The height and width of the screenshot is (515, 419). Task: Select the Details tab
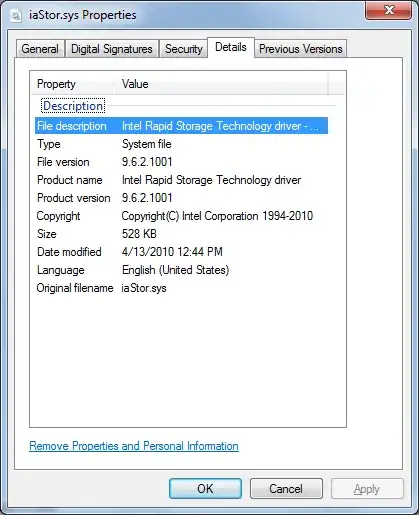(x=231, y=47)
